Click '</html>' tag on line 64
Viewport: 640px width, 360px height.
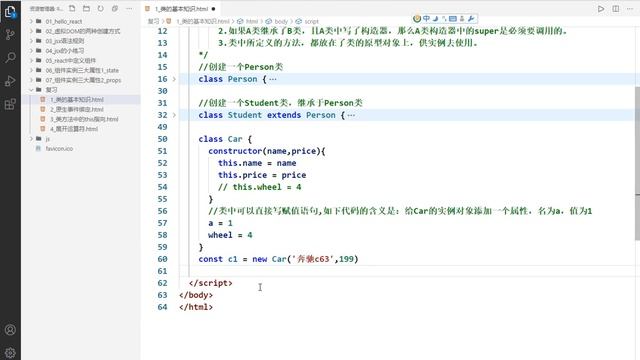point(196,307)
